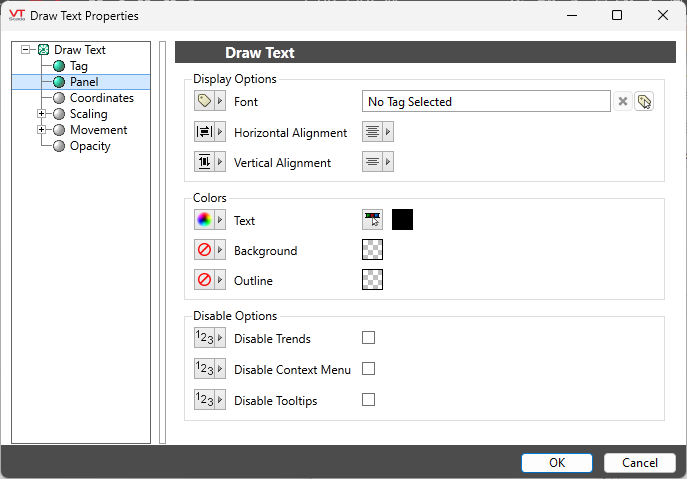Toggle the Disable Tooltips checkbox

point(368,400)
